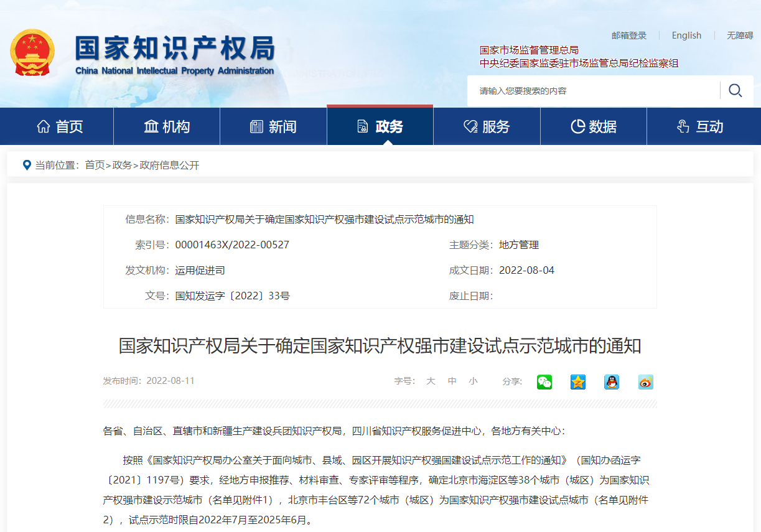
Task: Share the article on Weibo icon
Action: coord(646,382)
